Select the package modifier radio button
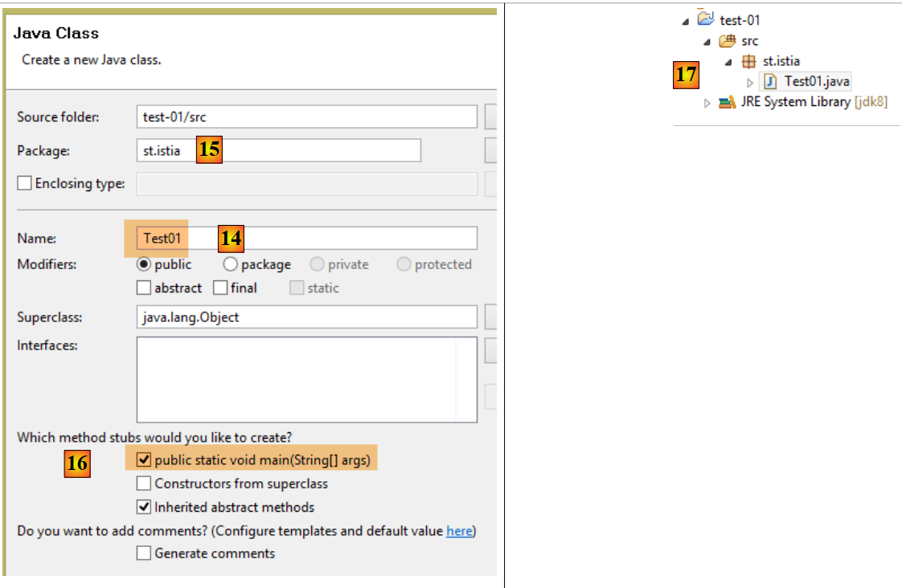This screenshot has height=588, width=902. click(231, 264)
